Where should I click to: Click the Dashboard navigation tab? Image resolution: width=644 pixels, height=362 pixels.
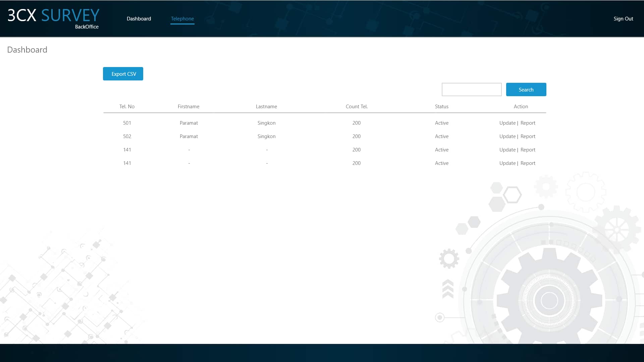(x=139, y=18)
